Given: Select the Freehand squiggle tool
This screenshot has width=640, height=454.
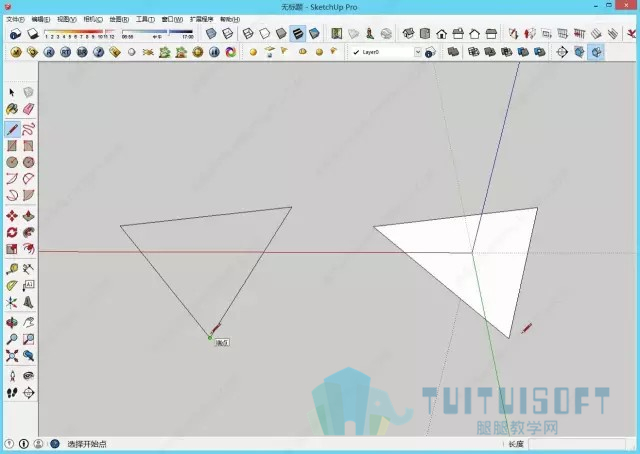Looking at the screenshot, I should (28, 129).
